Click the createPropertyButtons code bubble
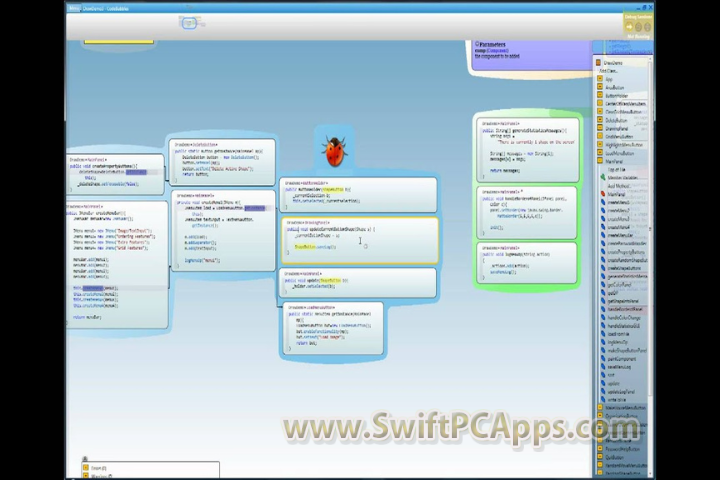This screenshot has height=480, width=720. 115,174
